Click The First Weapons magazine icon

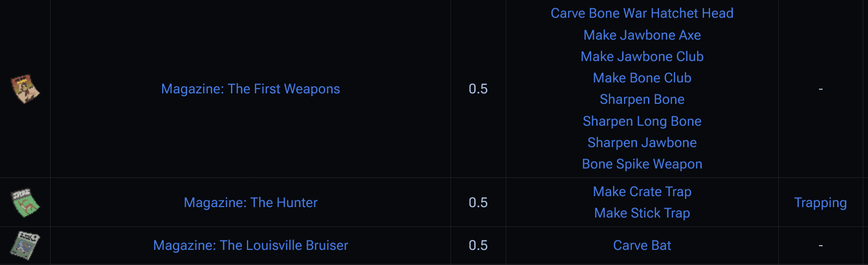[26, 89]
